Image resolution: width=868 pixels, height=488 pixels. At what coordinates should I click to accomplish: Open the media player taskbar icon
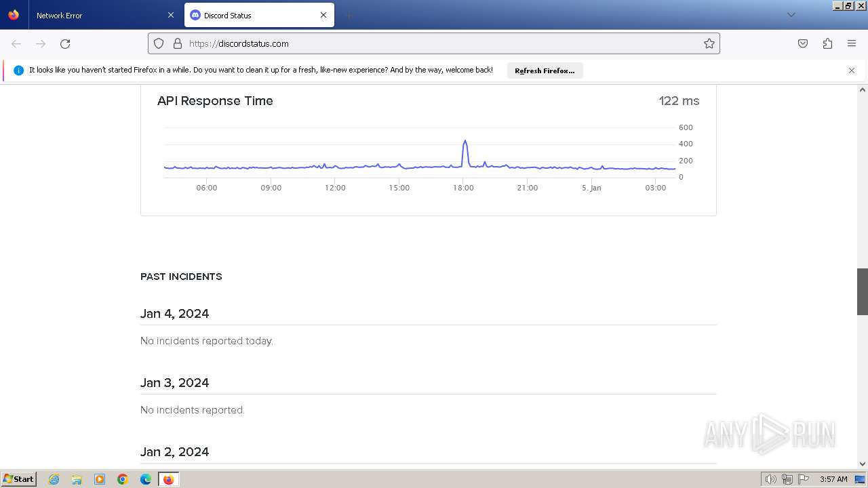[100, 479]
